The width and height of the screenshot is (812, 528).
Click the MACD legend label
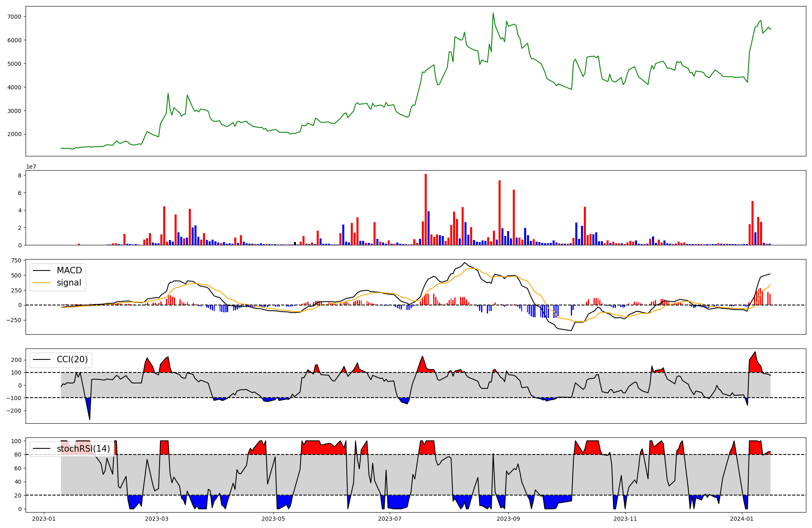click(x=69, y=270)
